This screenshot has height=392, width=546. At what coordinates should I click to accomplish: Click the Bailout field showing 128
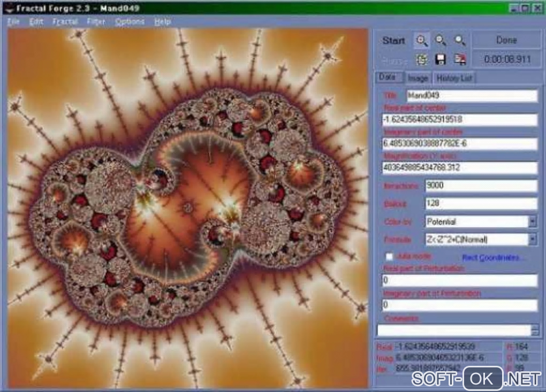481,203
